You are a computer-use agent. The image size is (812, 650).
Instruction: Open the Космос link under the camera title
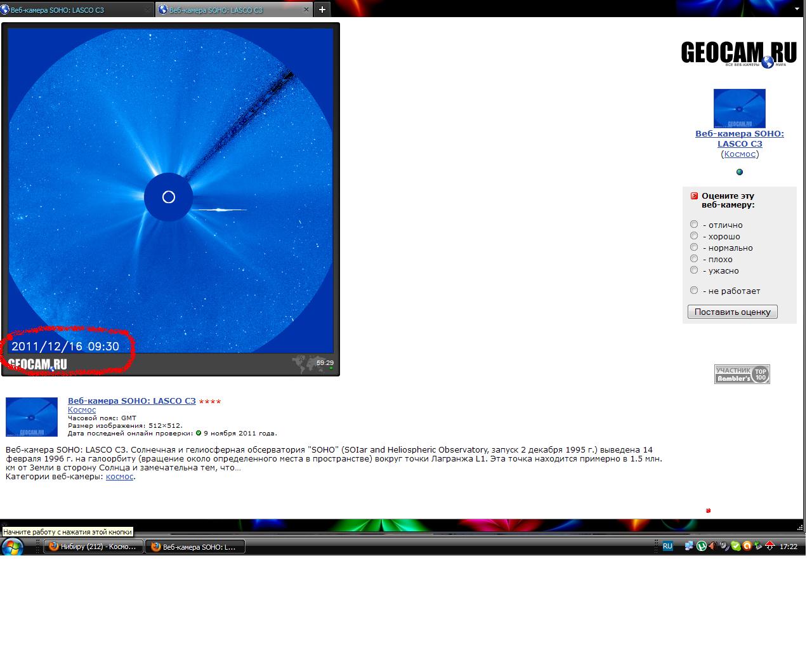pos(82,410)
